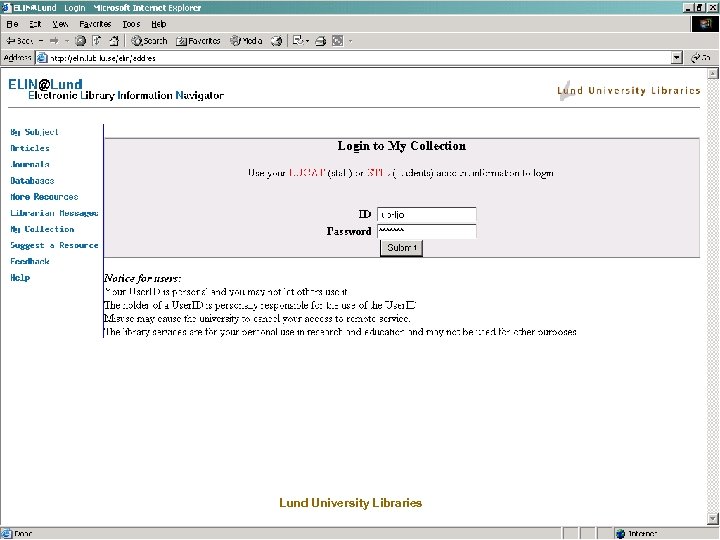Focus the ID input field

[x=427, y=214]
